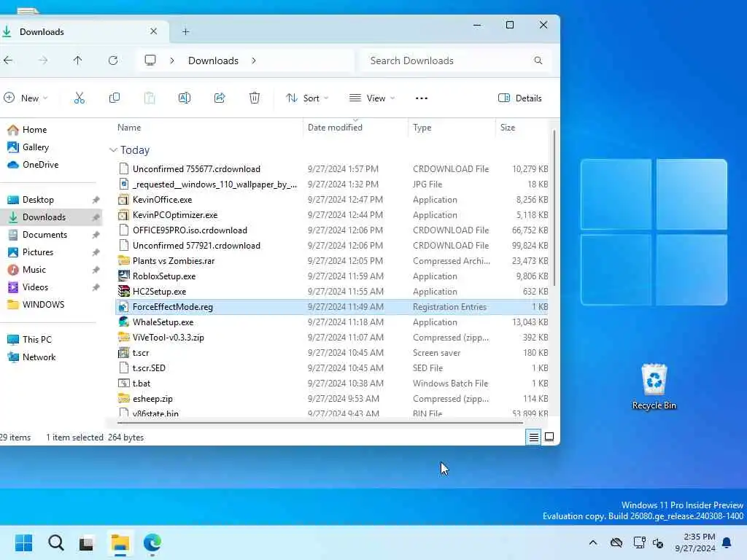Open Task View on the taskbar
The width and height of the screenshot is (747, 560).
click(x=87, y=542)
